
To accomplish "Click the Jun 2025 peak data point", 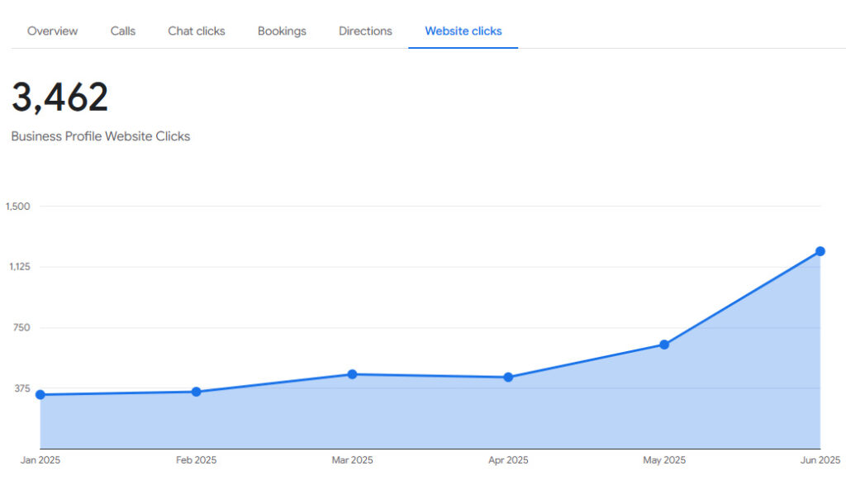I will 820,251.
